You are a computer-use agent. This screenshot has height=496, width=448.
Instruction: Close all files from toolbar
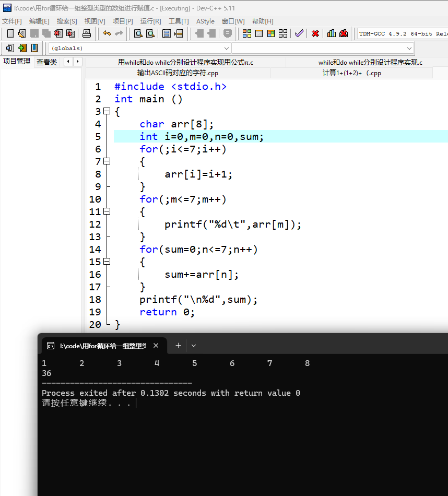pos(70,33)
